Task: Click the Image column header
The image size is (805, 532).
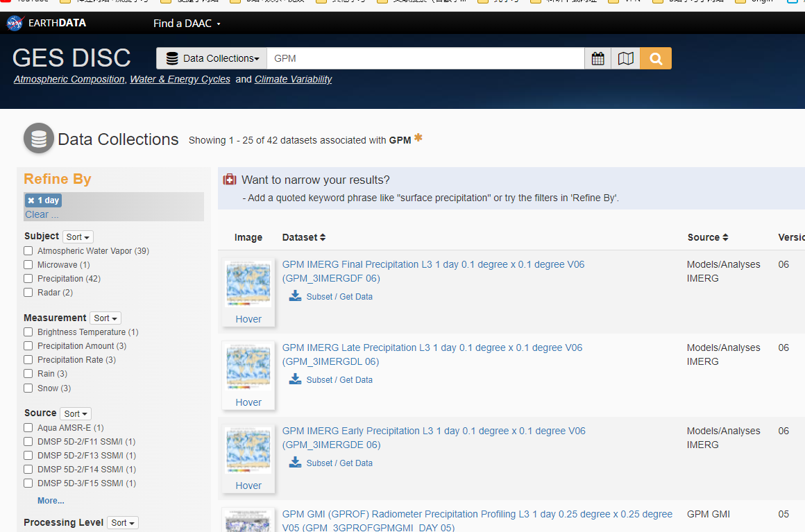Action: (248, 237)
